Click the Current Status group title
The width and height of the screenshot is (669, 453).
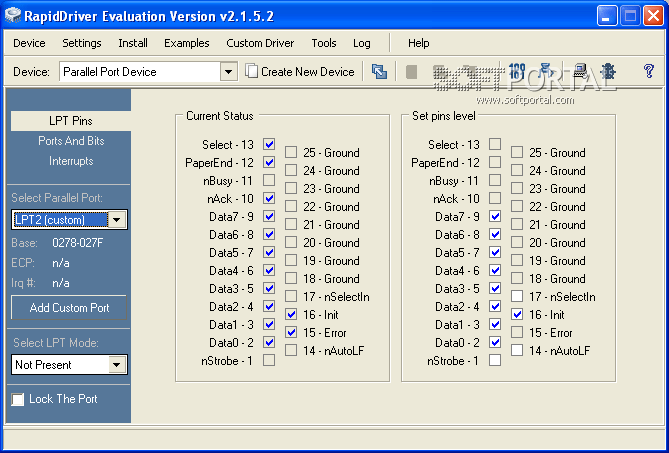[219, 116]
